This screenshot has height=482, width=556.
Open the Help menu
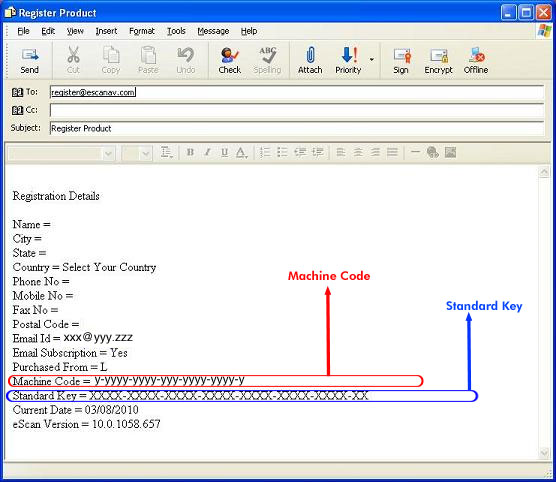click(x=249, y=31)
